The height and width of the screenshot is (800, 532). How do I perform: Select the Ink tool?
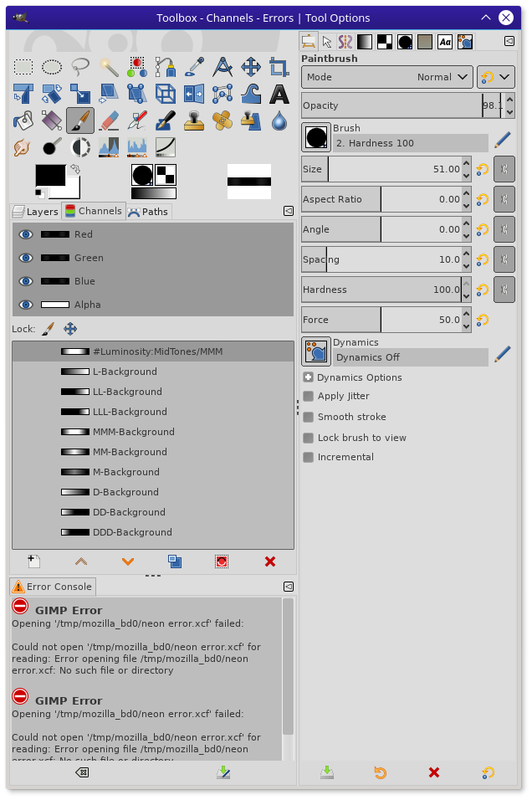(166, 121)
